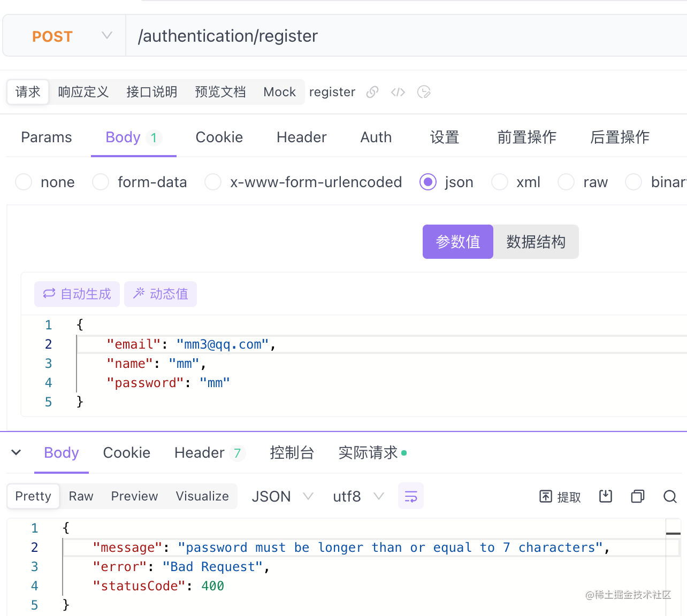Select the Preview response view
687x616 pixels.
click(135, 496)
